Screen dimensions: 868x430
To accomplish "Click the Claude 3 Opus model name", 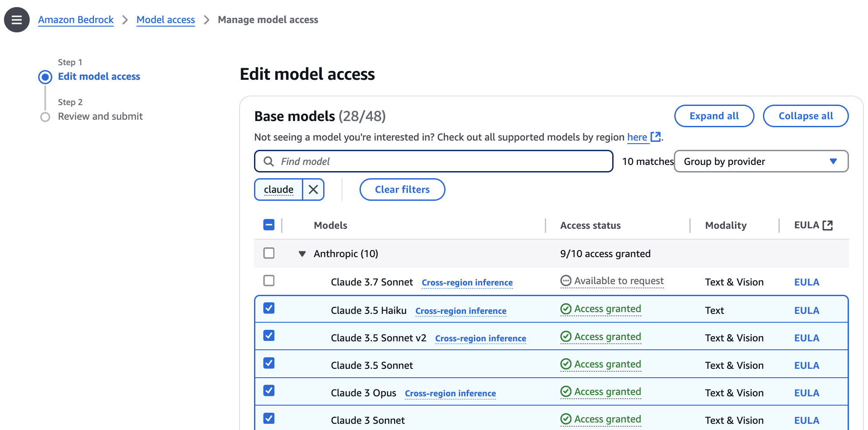I will tap(364, 393).
